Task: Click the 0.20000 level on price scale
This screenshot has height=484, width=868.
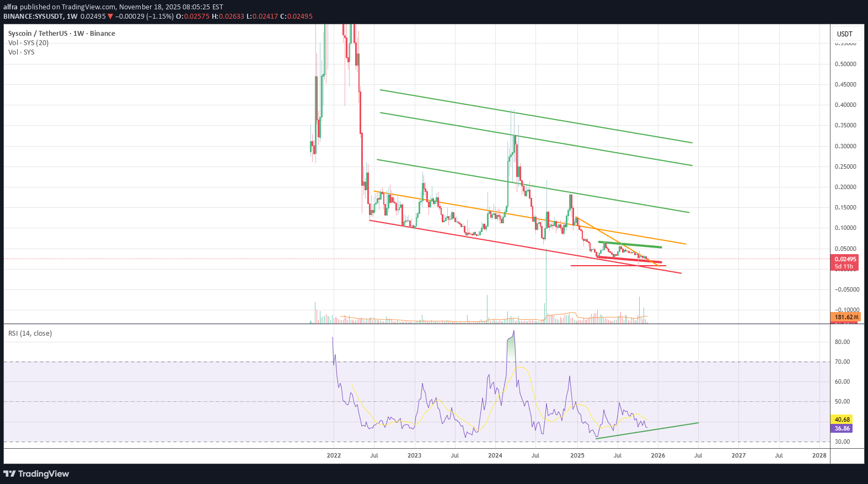Action: coord(845,187)
